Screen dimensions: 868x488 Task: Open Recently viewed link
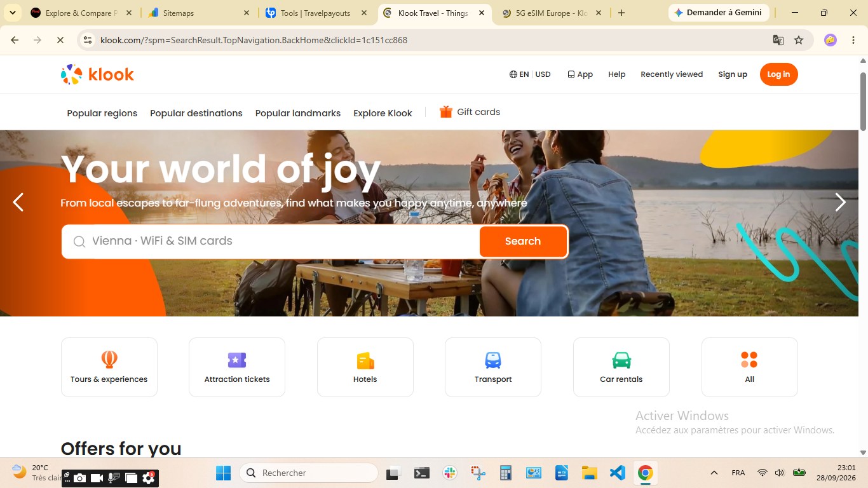click(672, 74)
